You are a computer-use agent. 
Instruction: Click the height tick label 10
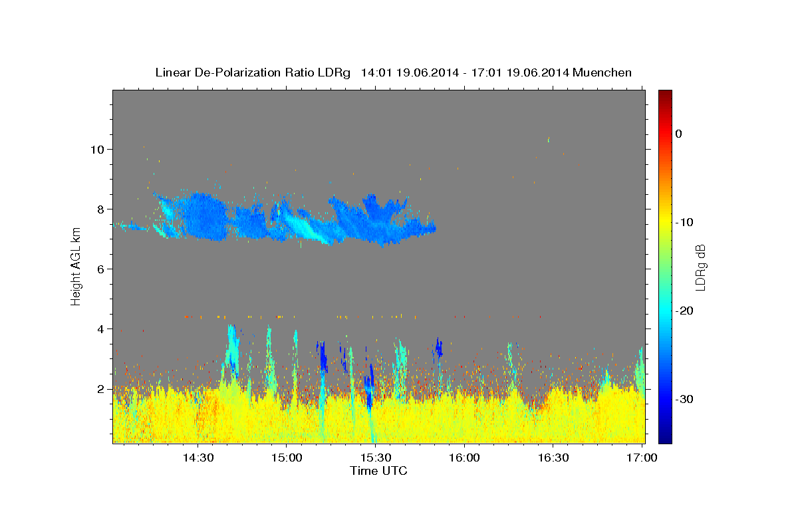(98, 149)
